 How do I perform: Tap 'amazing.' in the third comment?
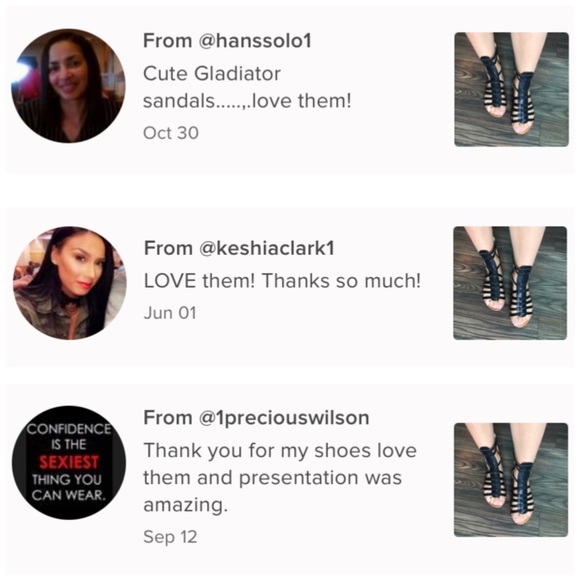(185, 505)
